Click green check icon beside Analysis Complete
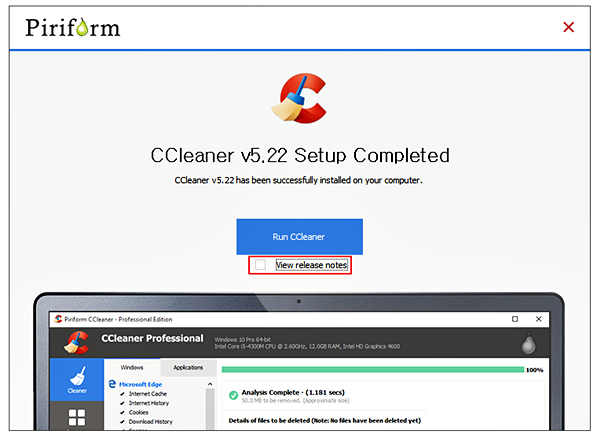This screenshot has width=600, height=434. [233, 395]
